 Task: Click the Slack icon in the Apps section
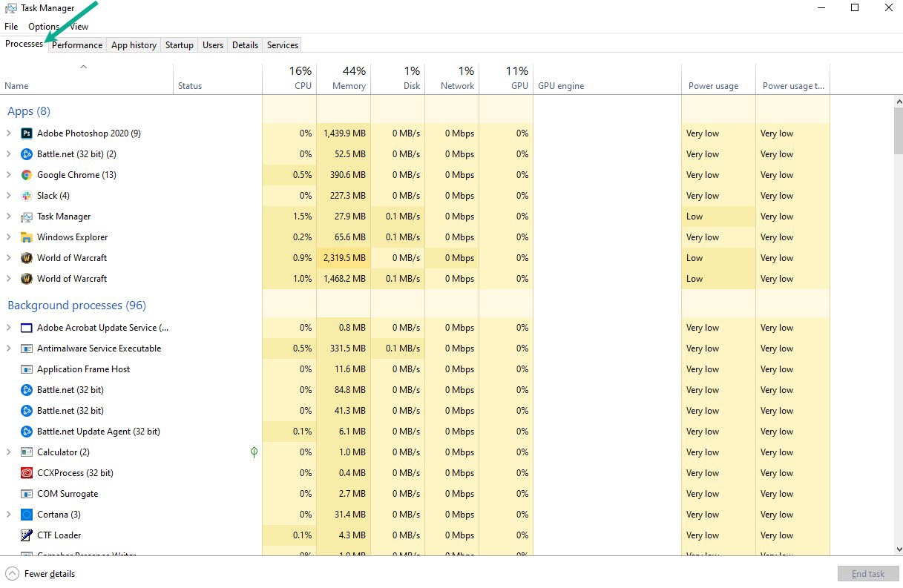pyautogui.click(x=26, y=196)
